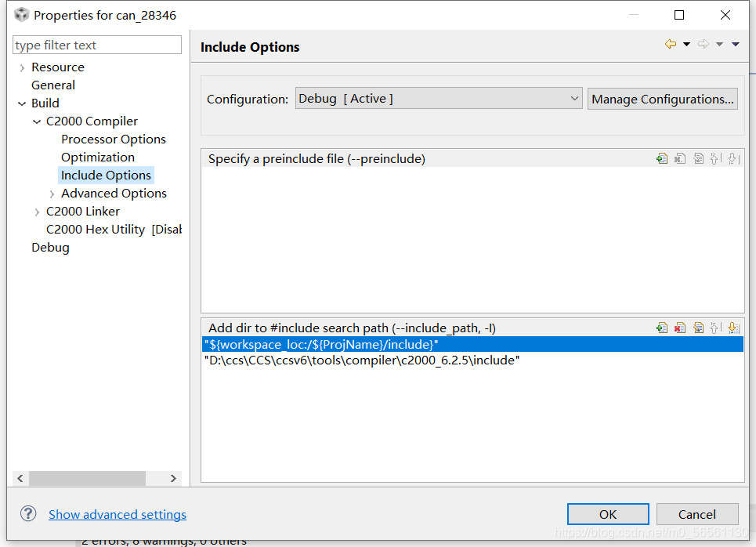The width and height of the screenshot is (756, 547).
Task: Click the tree horizontal scrollbar thumb
Action: (x=87, y=478)
